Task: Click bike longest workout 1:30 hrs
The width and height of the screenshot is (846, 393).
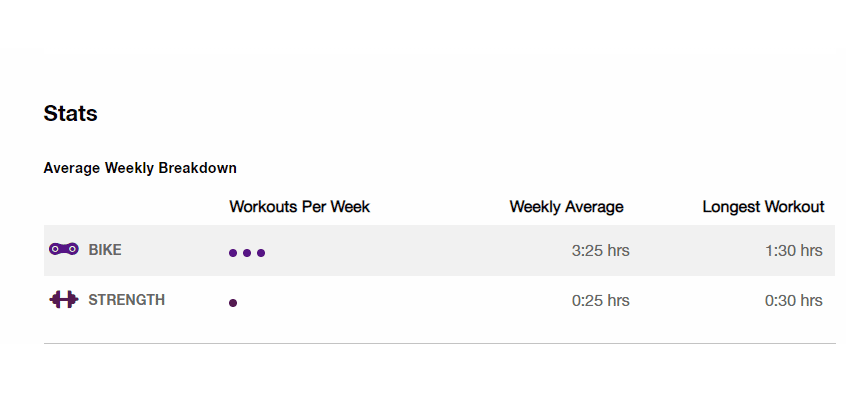Action: coord(794,250)
